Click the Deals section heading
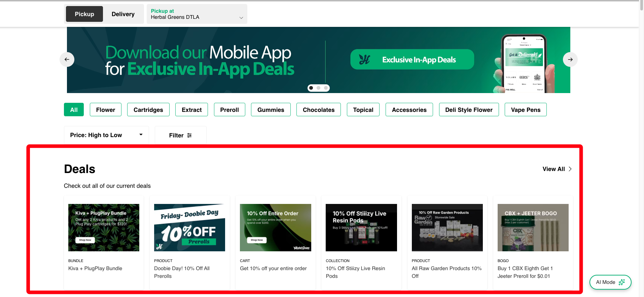 click(x=80, y=169)
